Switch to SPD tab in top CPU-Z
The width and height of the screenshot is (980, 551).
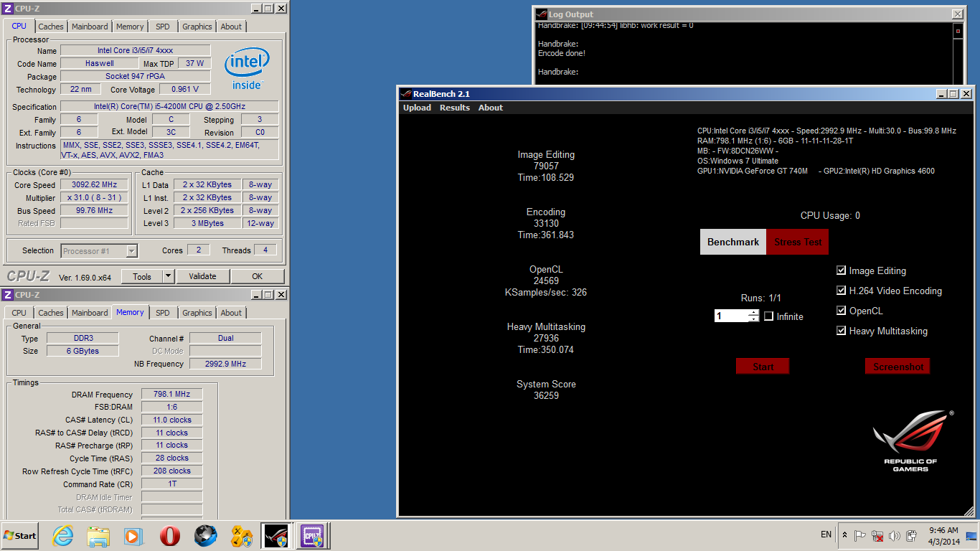[x=163, y=27]
